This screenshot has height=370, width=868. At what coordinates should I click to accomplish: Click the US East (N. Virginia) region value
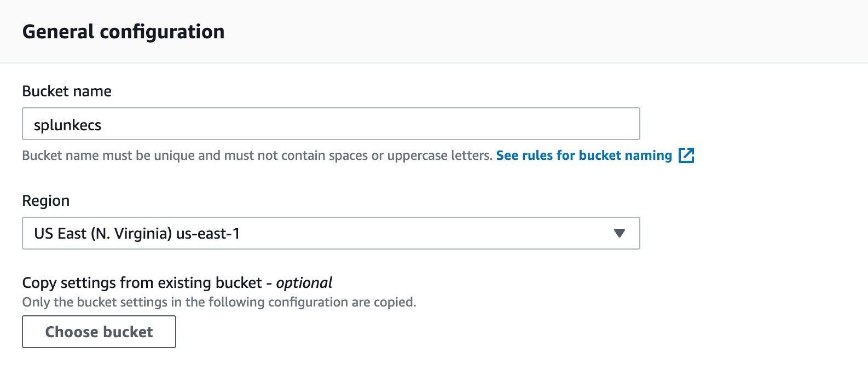(103, 234)
